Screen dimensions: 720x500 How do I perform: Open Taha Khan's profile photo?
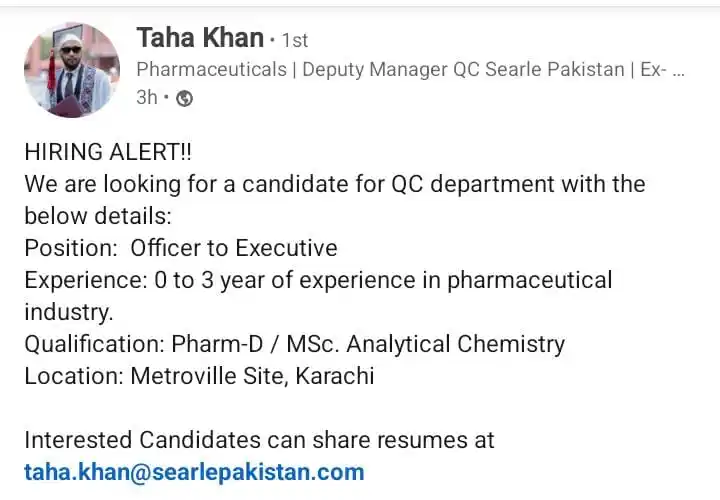click(x=72, y=70)
